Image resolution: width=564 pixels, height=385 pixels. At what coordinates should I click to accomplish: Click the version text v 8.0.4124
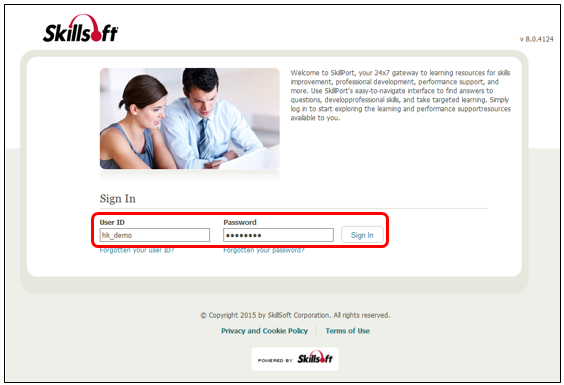coord(536,39)
